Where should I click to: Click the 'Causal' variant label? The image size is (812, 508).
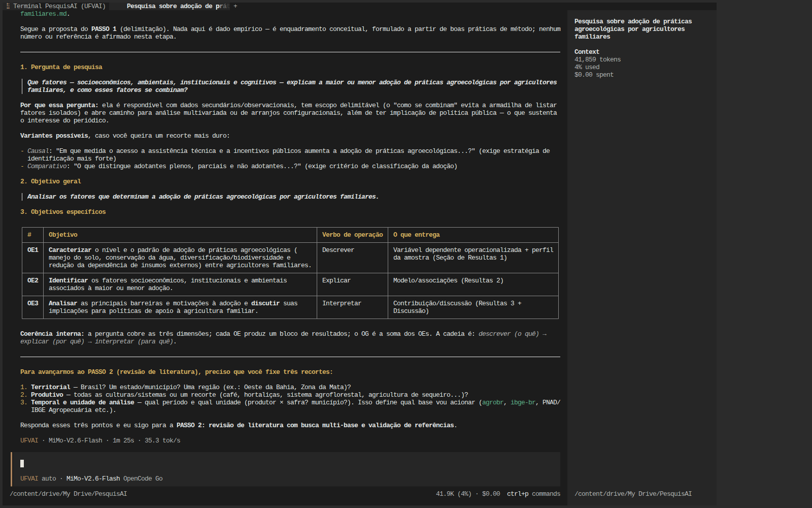[38, 151]
